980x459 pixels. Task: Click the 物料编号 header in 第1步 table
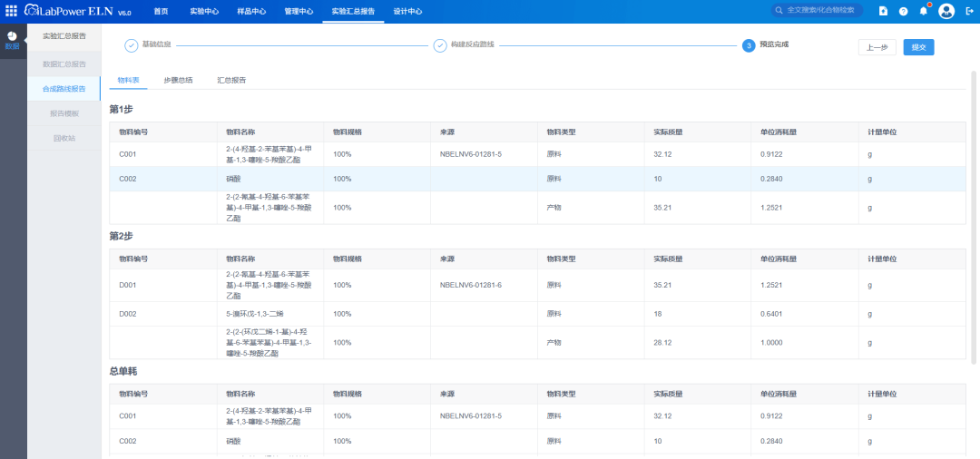coord(133,132)
